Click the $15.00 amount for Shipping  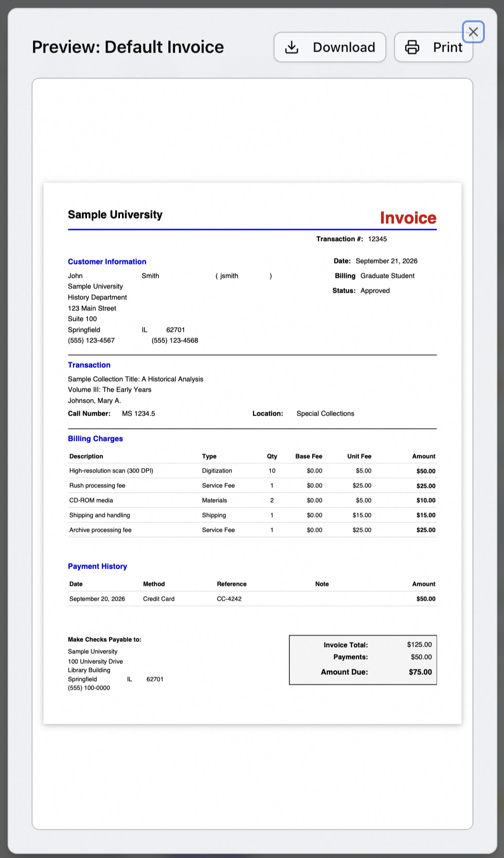click(x=426, y=515)
